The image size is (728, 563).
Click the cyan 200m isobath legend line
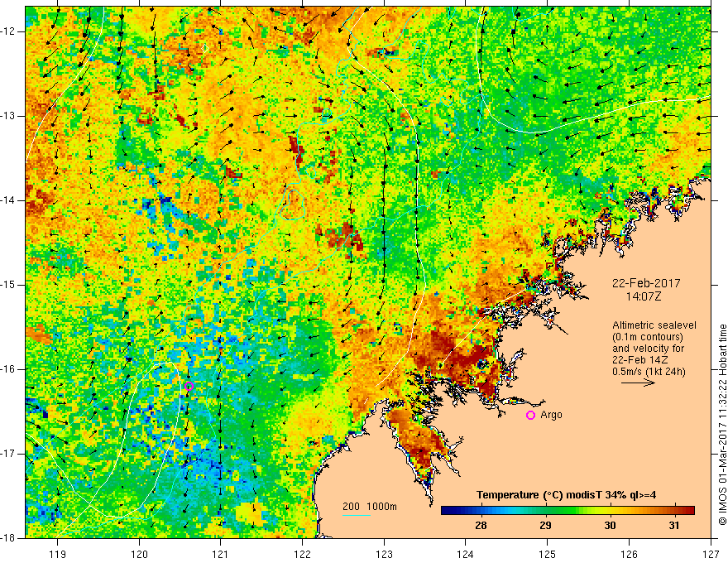(357, 515)
